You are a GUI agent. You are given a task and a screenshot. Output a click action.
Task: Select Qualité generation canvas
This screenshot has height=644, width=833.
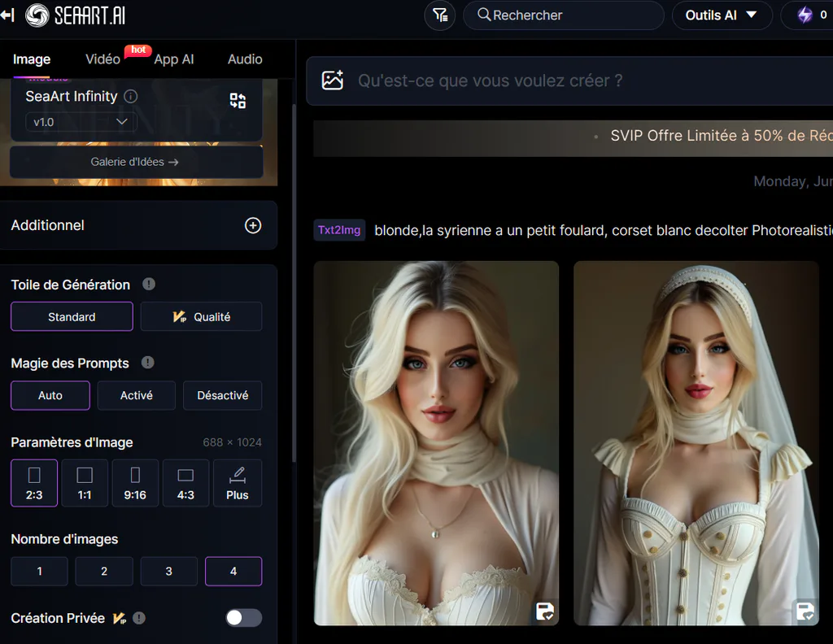(202, 316)
